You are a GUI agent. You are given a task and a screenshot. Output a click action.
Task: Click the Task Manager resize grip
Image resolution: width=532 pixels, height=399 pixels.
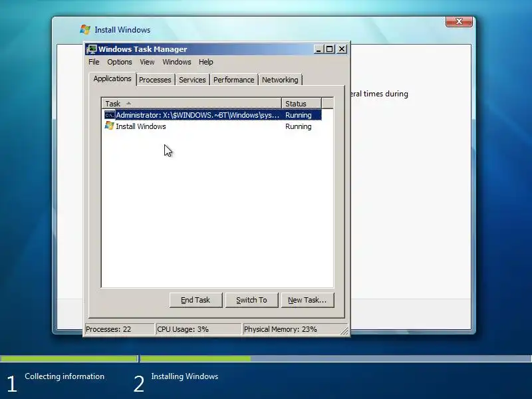click(x=344, y=331)
